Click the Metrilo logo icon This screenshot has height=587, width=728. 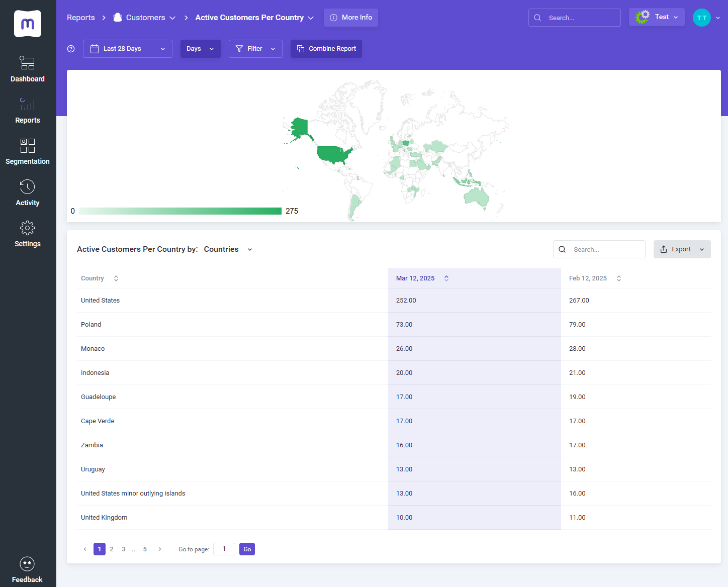click(x=28, y=24)
